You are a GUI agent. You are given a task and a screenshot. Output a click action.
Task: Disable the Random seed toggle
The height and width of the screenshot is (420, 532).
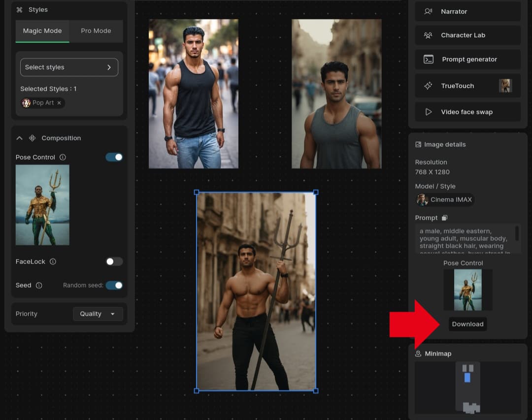click(114, 285)
